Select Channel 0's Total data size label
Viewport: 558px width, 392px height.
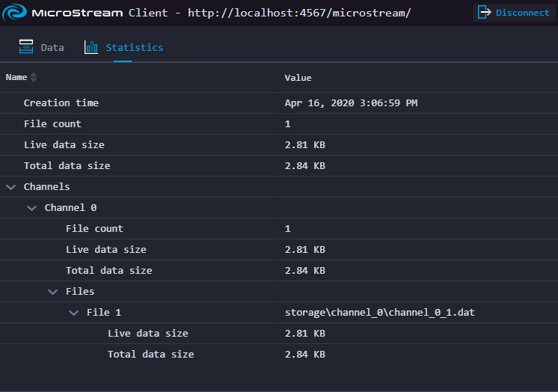pos(109,271)
